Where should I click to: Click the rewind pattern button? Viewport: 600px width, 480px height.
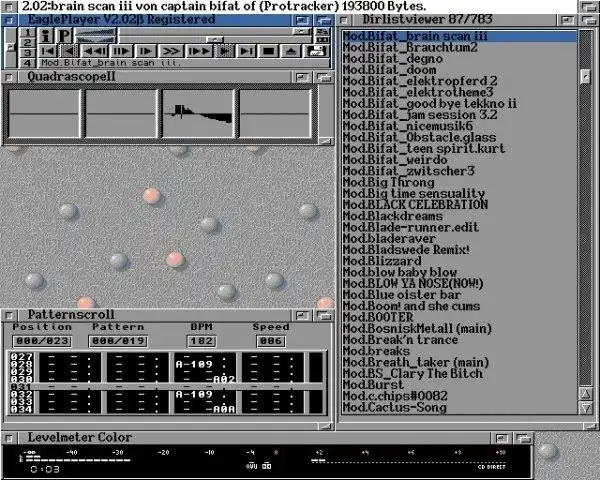[x=95, y=51]
